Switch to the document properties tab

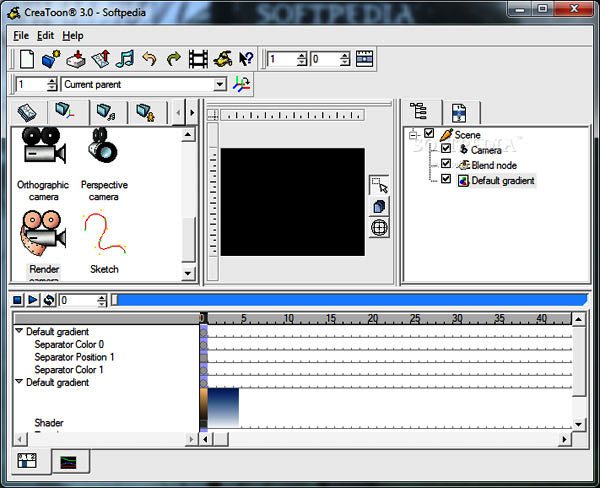point(459,113)
